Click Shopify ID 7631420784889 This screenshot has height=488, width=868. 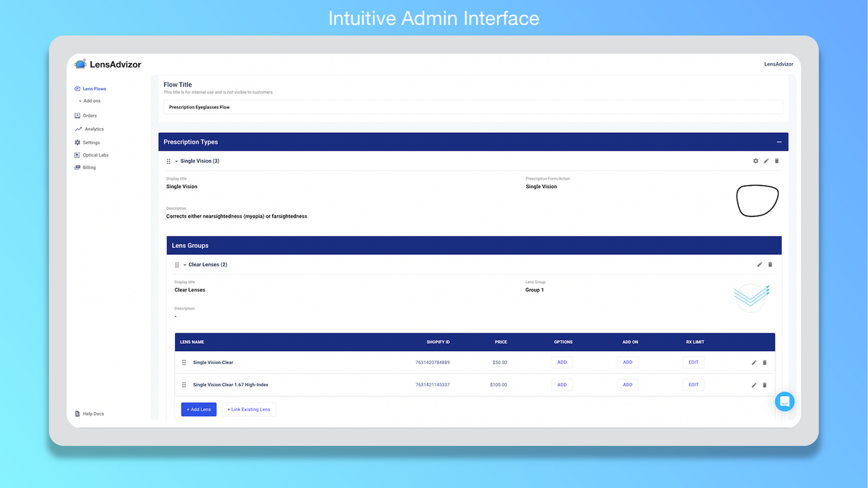[x=433, y=363]
